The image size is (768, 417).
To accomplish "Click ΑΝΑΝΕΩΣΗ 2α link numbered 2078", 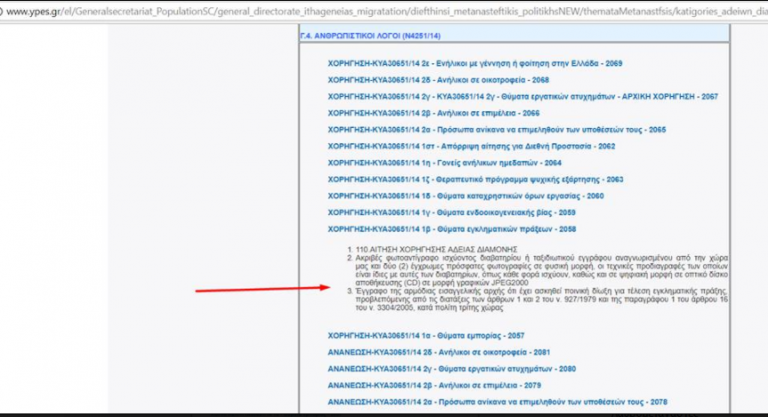I will tap(496, 402).
